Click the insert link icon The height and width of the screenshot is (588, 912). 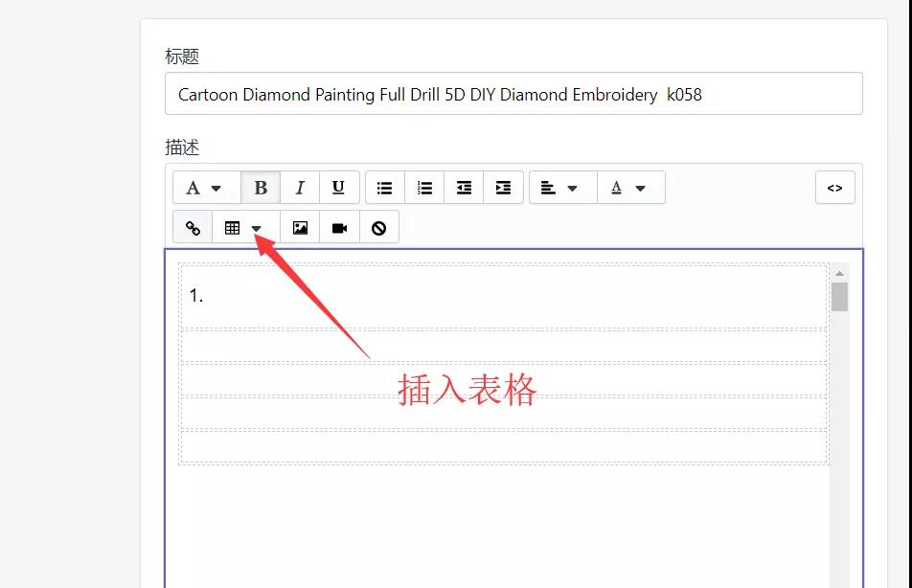tap(191, 227)
